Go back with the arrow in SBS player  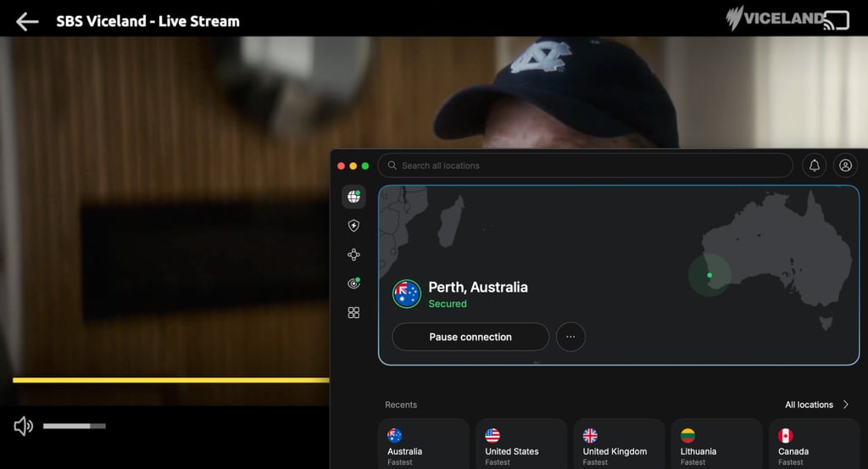pos(27,21)
